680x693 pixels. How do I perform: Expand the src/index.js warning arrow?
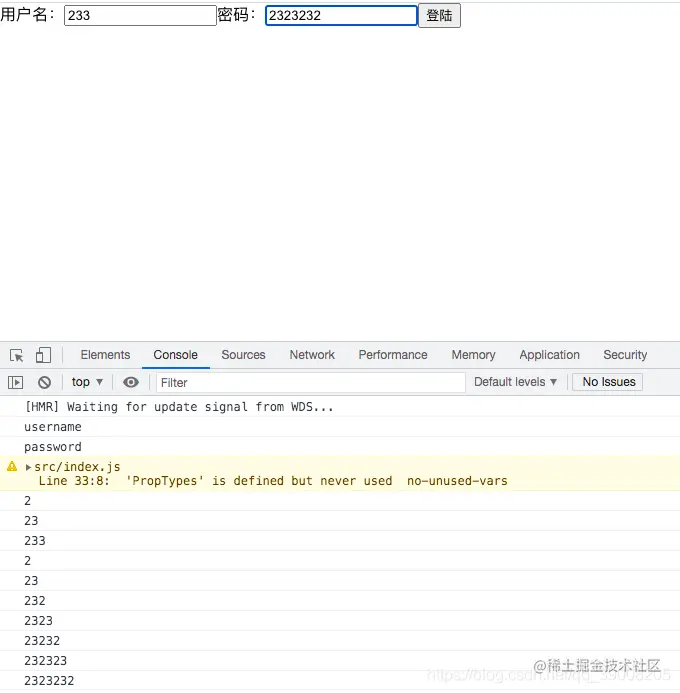28,467
